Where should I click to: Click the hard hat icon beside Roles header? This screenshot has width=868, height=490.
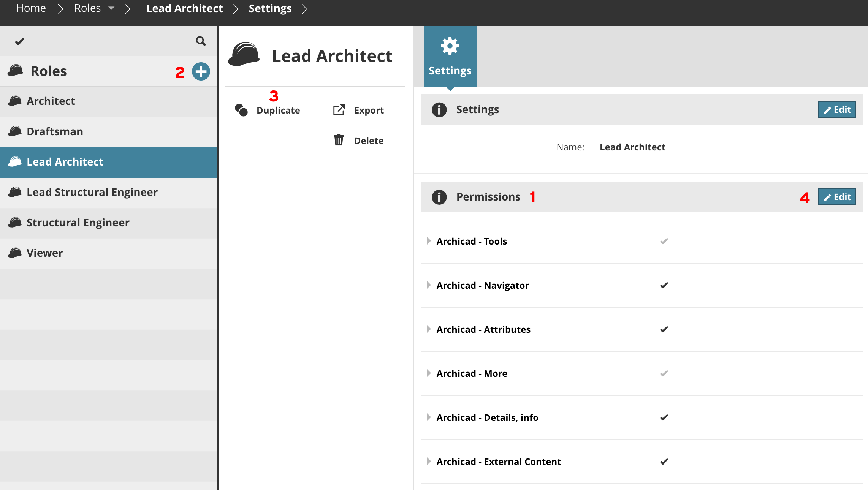pyautogui.click(x=15, y=71)
